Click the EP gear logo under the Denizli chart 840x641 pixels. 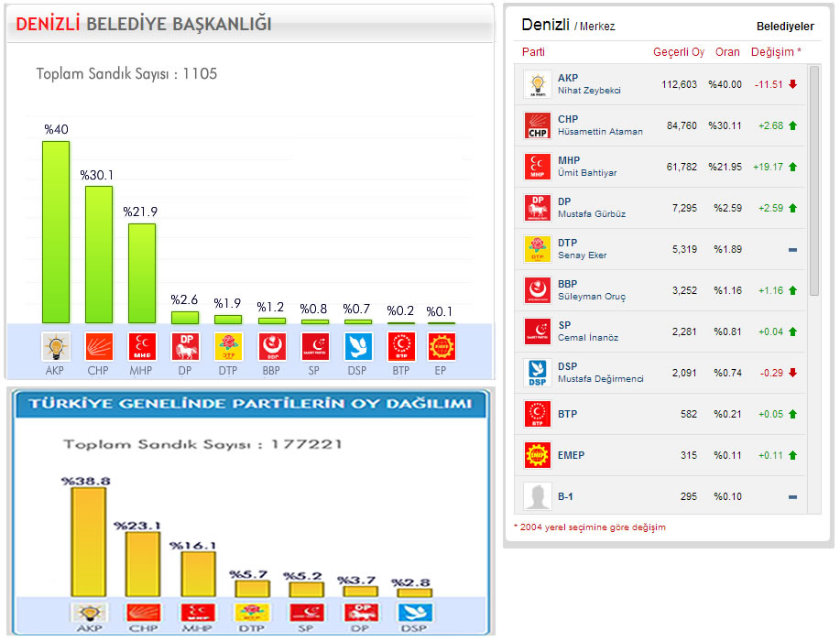(442, 346)
